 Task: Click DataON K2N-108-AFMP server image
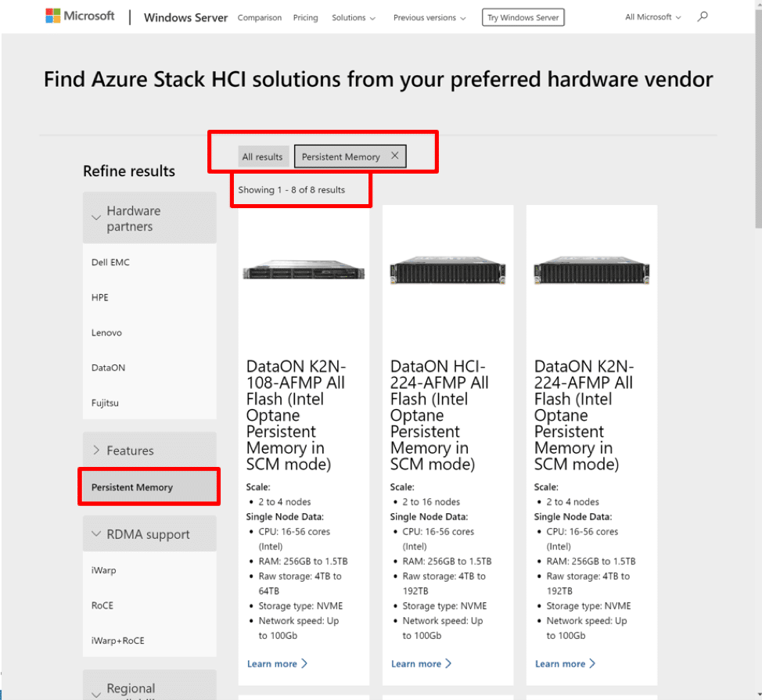tap(304, 270)
